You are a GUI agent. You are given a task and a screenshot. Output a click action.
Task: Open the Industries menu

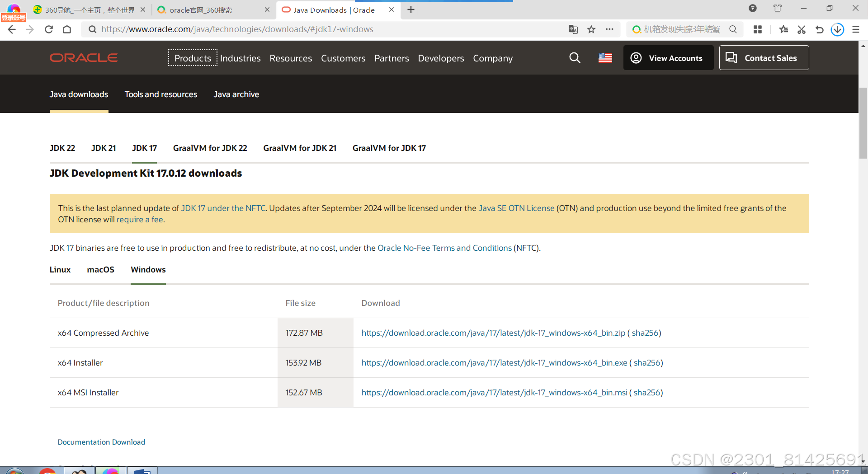tap(240, 58)
